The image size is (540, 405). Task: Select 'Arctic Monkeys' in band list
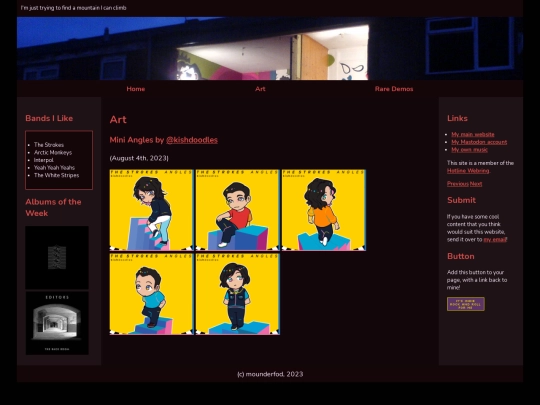pyautogui.click(x=53, y=152)
